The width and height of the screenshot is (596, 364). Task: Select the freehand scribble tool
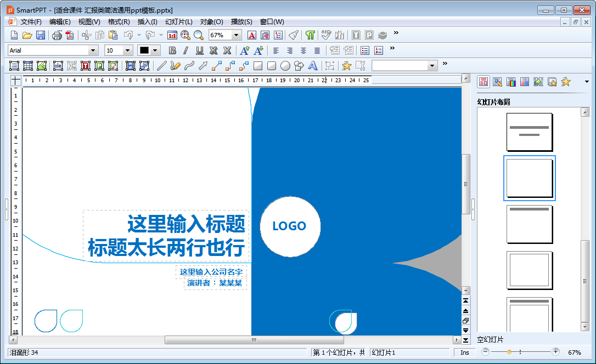175,66
